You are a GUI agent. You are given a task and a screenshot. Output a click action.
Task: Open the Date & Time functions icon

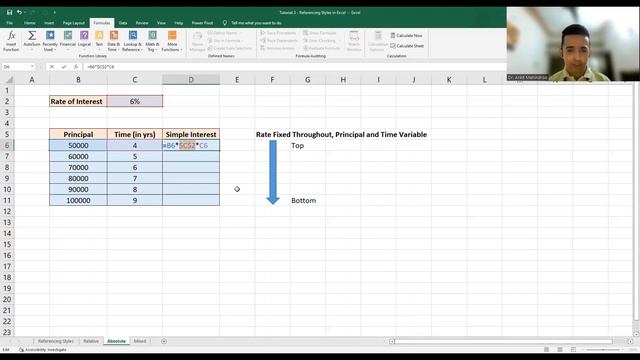point(114,36)
